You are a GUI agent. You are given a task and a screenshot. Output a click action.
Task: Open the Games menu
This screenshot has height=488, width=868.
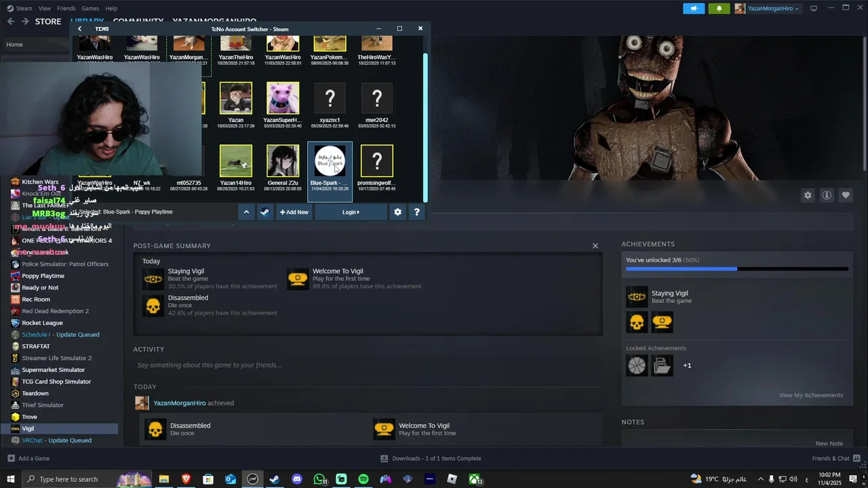[x=90, y=8]
